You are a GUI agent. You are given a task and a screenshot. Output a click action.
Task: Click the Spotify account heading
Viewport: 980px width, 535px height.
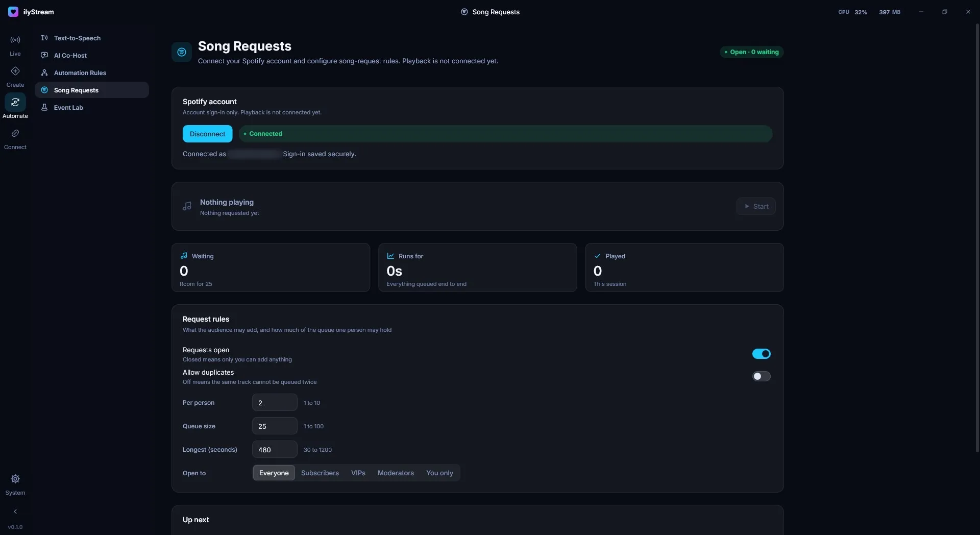210,102
